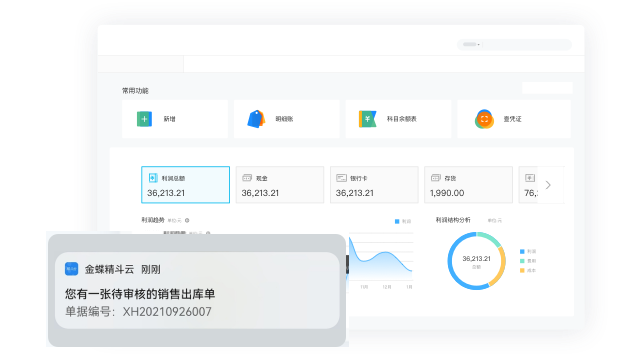Click the 现金 card icon
The height and width of the screenshot is (360, 640).
pyautogui.click(x=247, y=178)
